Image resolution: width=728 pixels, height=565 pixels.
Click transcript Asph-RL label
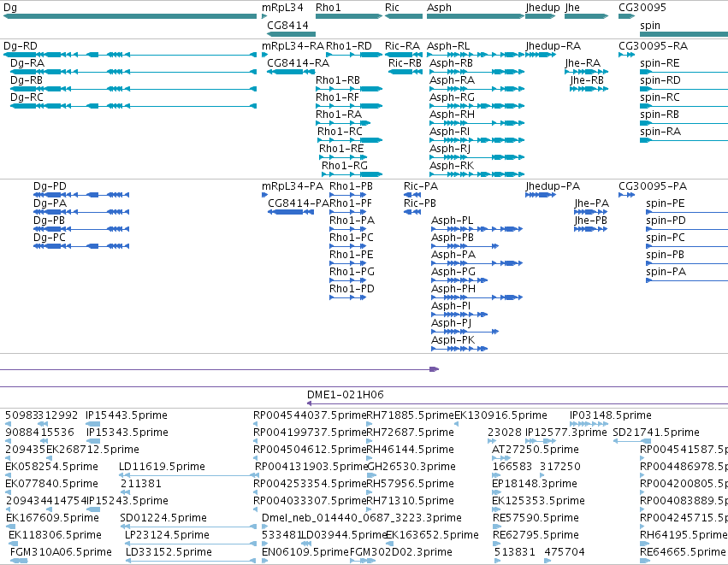(448, 46)
